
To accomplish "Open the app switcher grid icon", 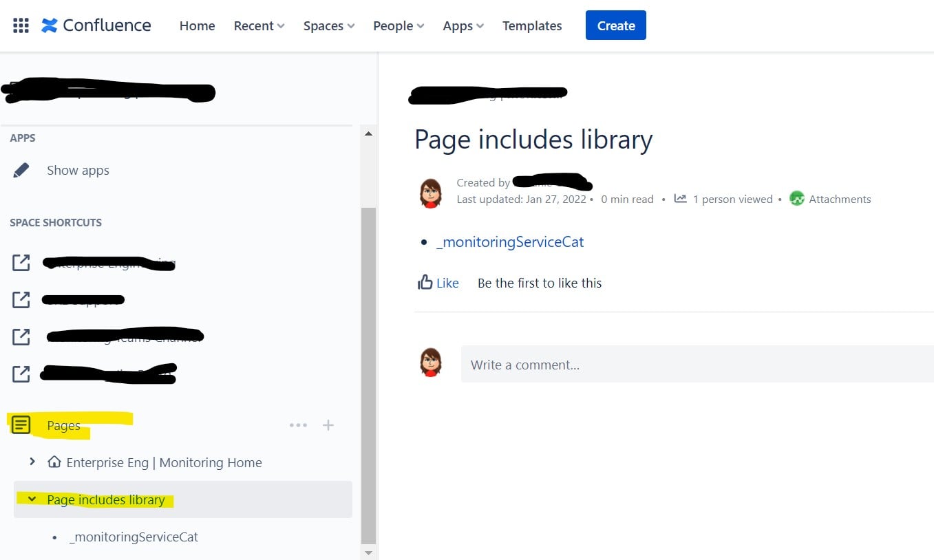I will [21, 25].
